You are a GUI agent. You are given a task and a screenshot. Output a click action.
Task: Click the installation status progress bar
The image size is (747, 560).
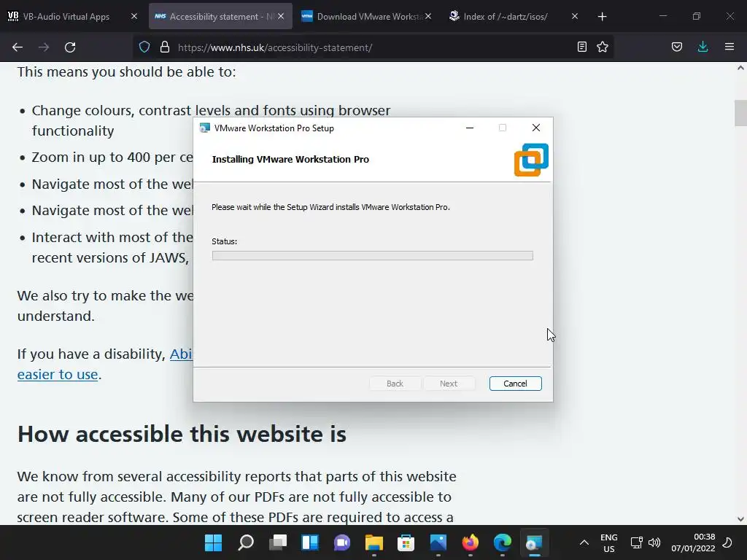373,256
